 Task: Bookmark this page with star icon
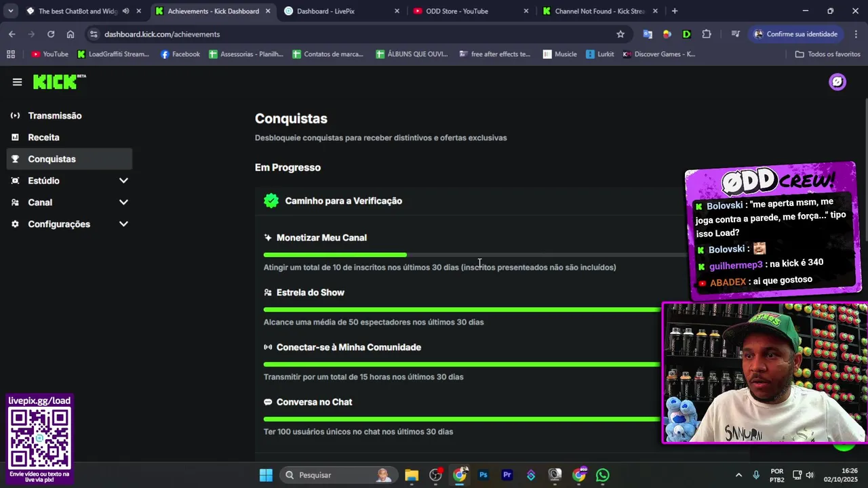(620, 34)
